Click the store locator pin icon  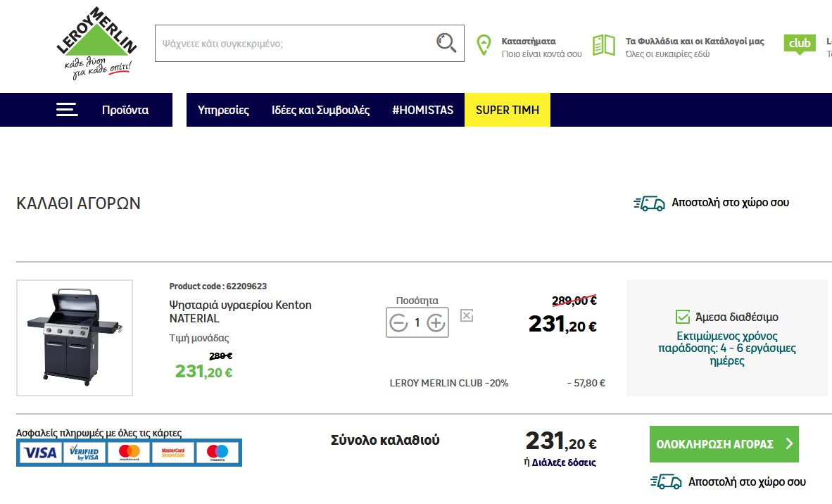pyautogui.click(x=484, y=45)
